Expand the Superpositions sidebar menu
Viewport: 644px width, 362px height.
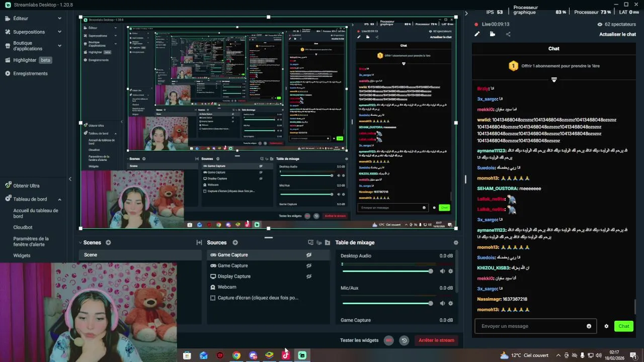coord(59,32)
